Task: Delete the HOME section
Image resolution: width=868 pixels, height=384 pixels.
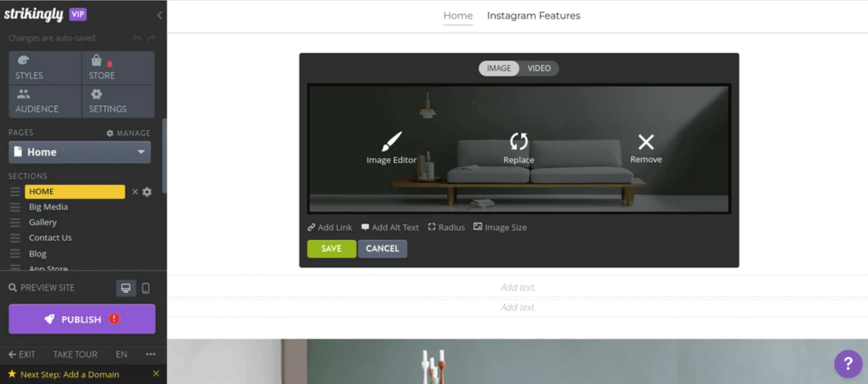Action: pyautogui.click(x=135, y=192)
